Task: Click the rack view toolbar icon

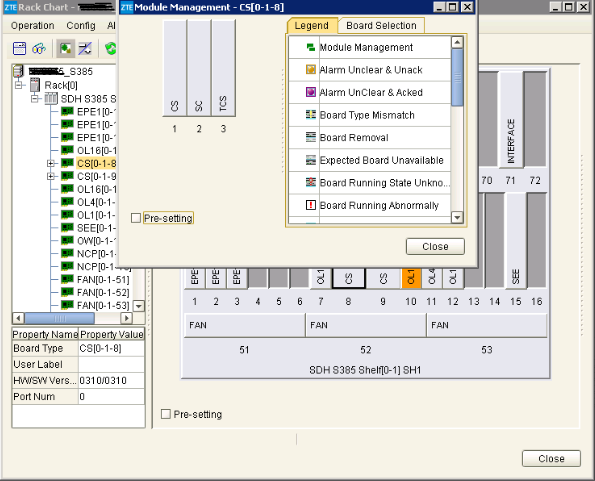Action: (x=19, y=49)
